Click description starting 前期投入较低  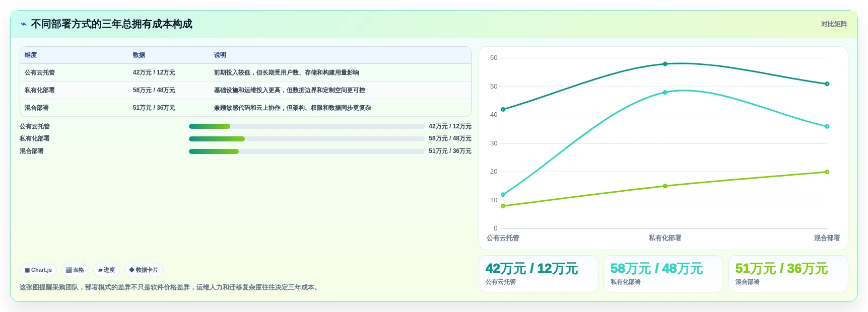(287, 73)
